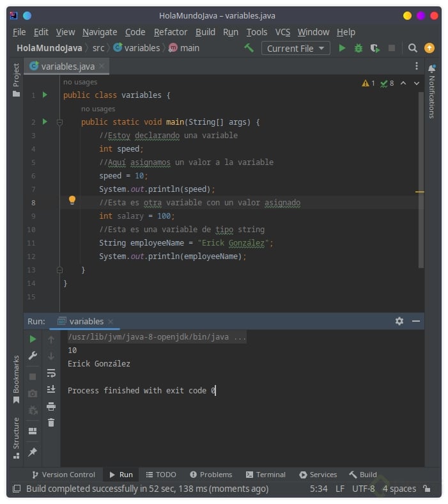Image resolution: width=448 pixels, height=504 pixels.
Task: Open the VCS menu
Action: [282, 32]
